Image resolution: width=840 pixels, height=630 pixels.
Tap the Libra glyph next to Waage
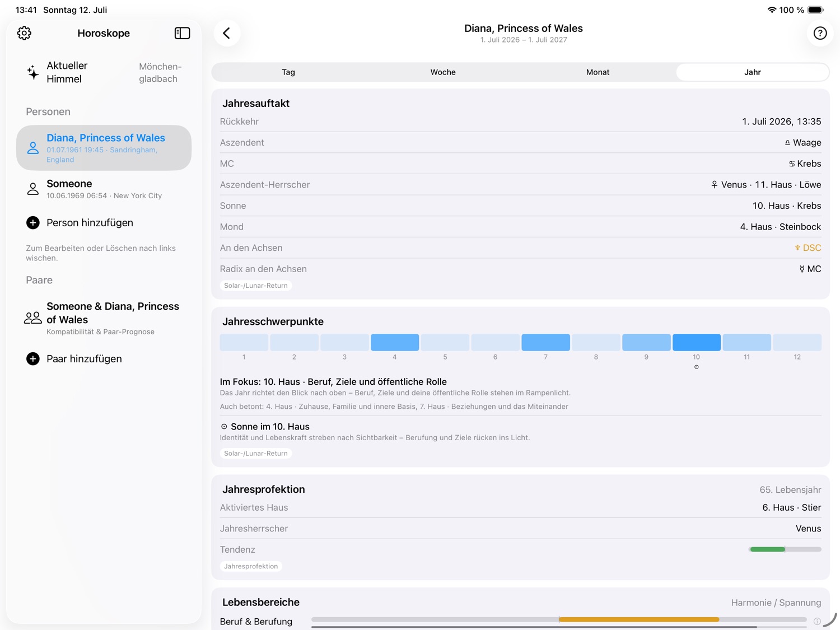coord(787,143)
